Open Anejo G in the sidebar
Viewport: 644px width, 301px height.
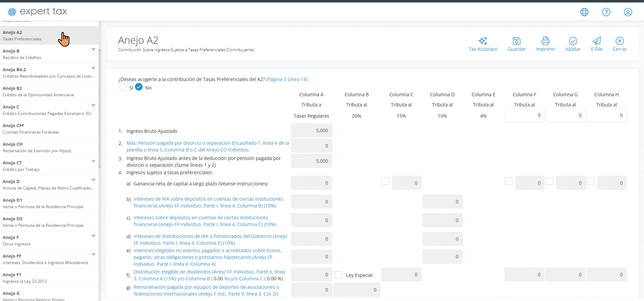coord(49,294)
